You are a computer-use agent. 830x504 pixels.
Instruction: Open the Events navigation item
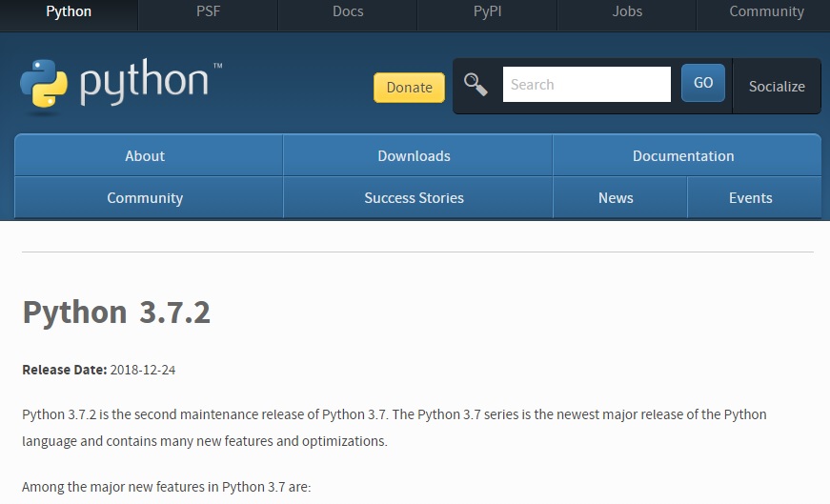(x=755, y=197)
